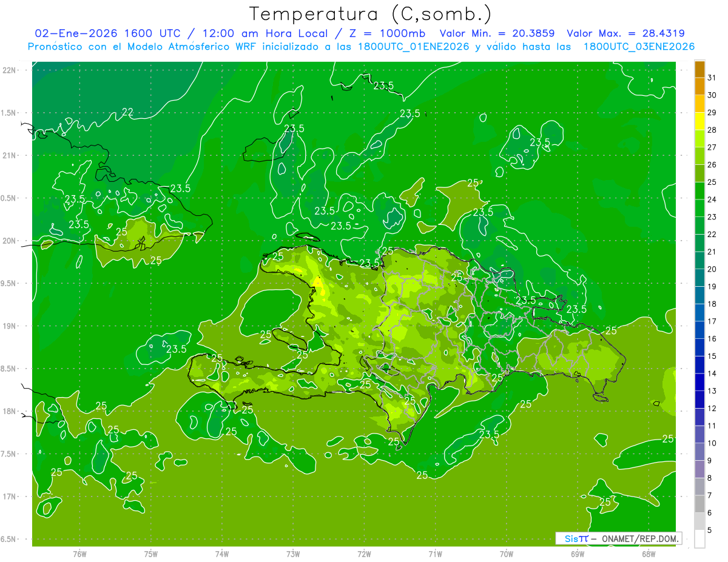Click the "8.5N" latitude axis label
Screen dimensions: 728x562
[x=9, y=369]
